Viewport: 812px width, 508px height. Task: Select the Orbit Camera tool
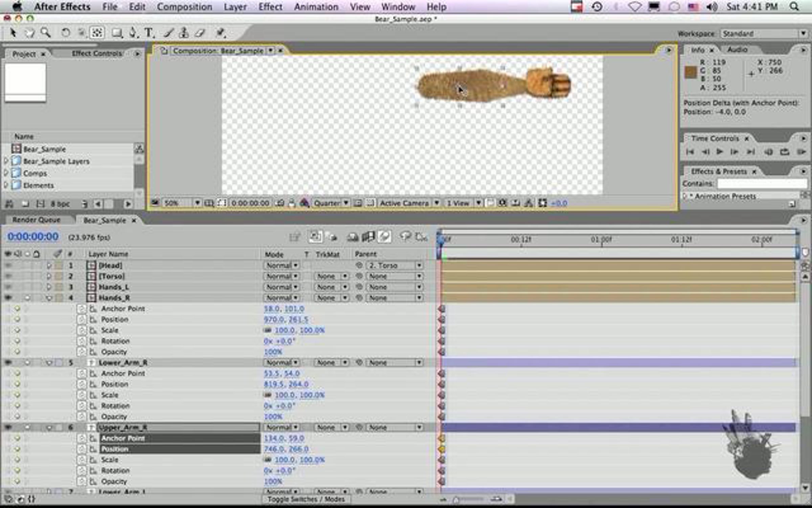tap(82, 33)
